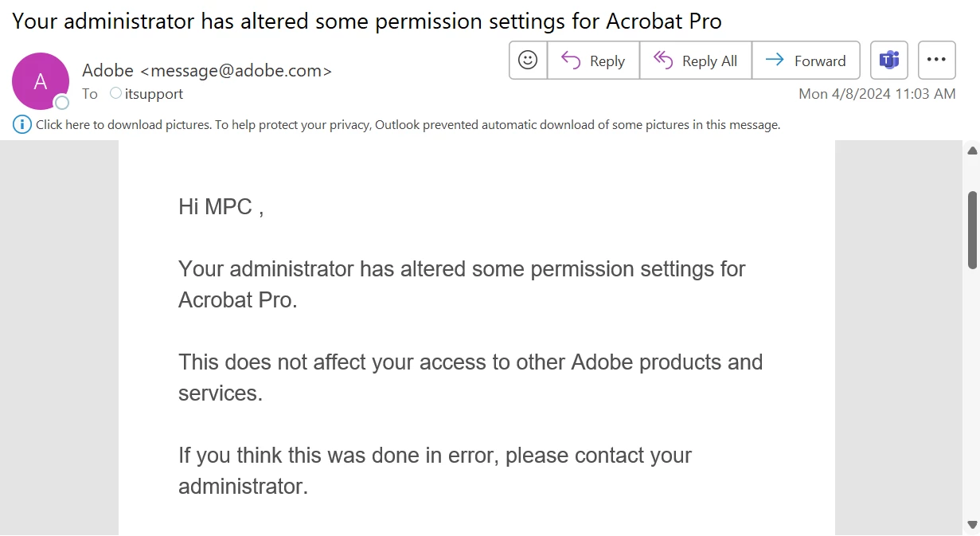
Task: Open the itsupport recipient contact card
Action: (154, 94)
